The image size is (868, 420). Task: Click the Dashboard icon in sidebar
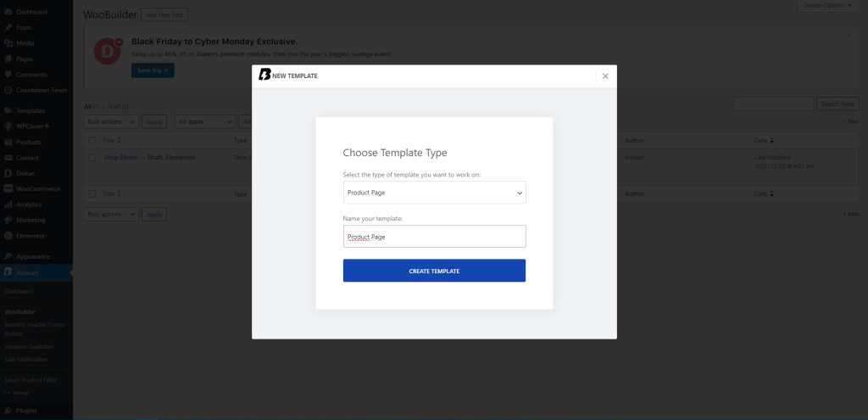tap(8, 12)
